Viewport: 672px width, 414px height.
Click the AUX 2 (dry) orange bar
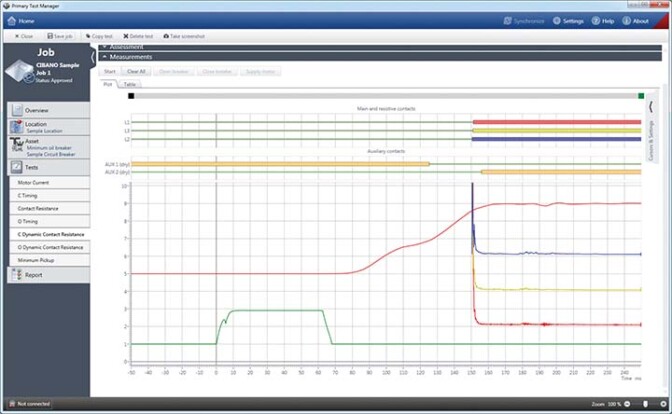coord(561,172)
